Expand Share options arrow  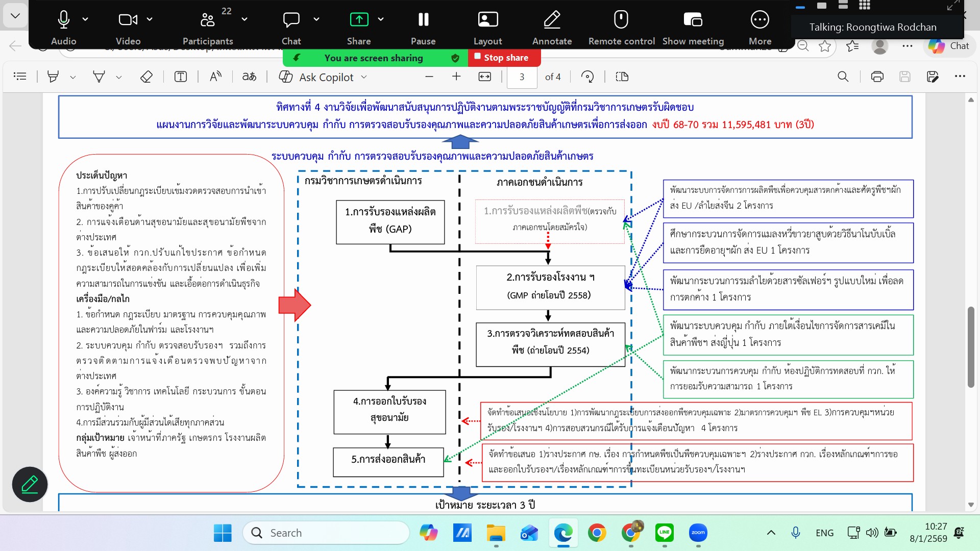coord(381,19)
